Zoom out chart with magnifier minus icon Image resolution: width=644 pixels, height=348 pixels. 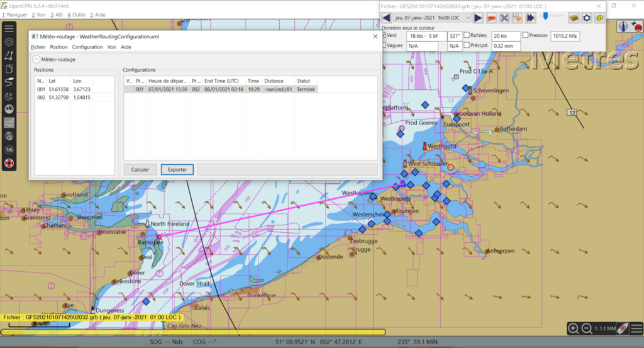tap(587, 328)
